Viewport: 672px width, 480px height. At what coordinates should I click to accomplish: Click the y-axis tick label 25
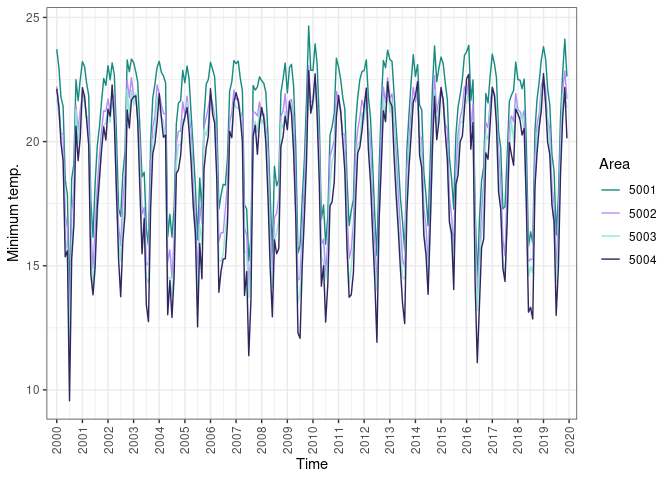33,18
